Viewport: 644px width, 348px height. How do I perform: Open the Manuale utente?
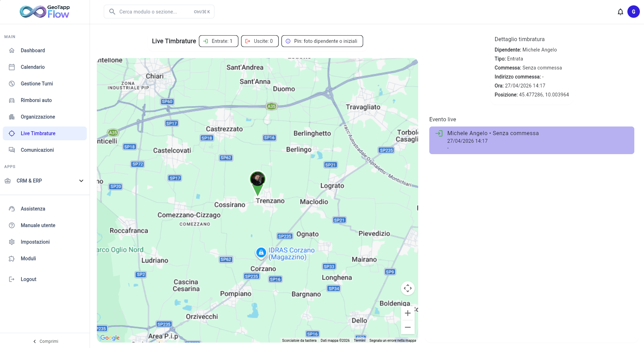pos(38,225)
